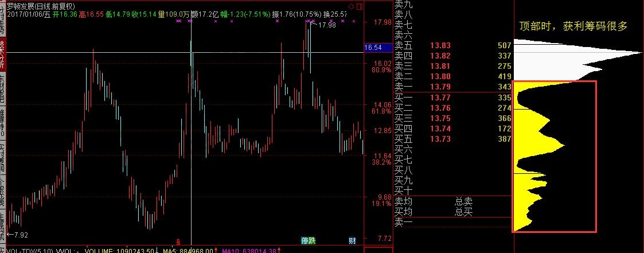Click the 总买 total buy label
Viewport: 644px width, 253px height.
pyautogui.click(x=463, y=212)
